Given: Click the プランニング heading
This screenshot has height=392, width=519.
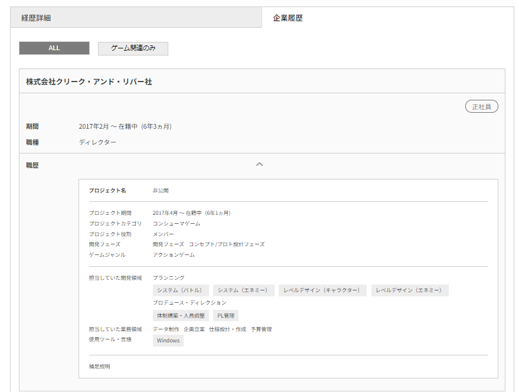Looking at the screenshot, I should (168, 278).
